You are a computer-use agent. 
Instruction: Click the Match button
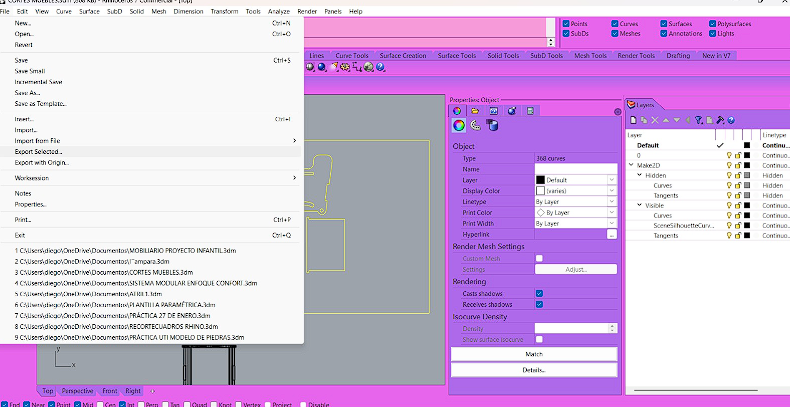pyautogui.click(x=534, y=354)
